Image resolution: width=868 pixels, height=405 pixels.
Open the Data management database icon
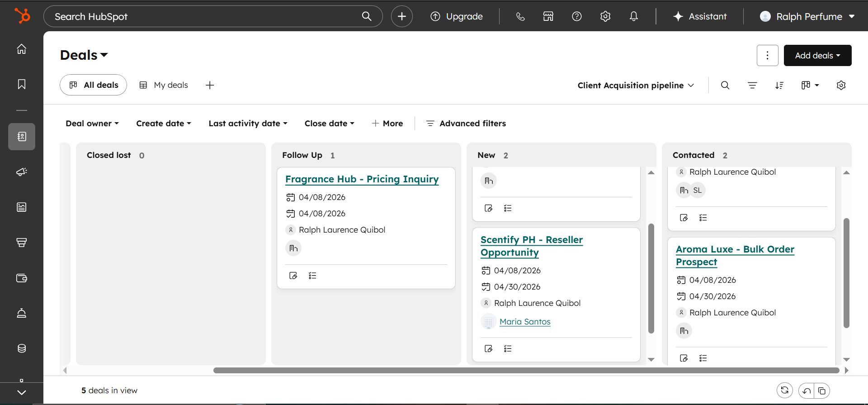coord(22,348)
